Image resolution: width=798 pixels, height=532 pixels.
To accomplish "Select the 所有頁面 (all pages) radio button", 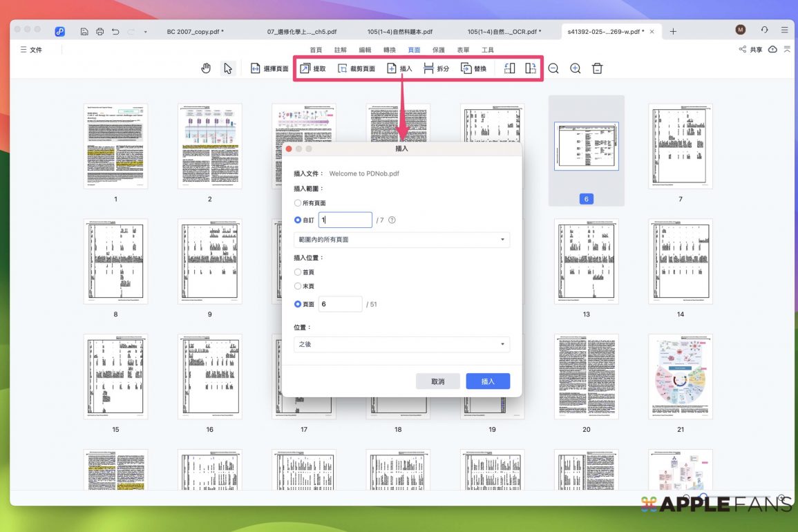I will click(x=298, y=203).
